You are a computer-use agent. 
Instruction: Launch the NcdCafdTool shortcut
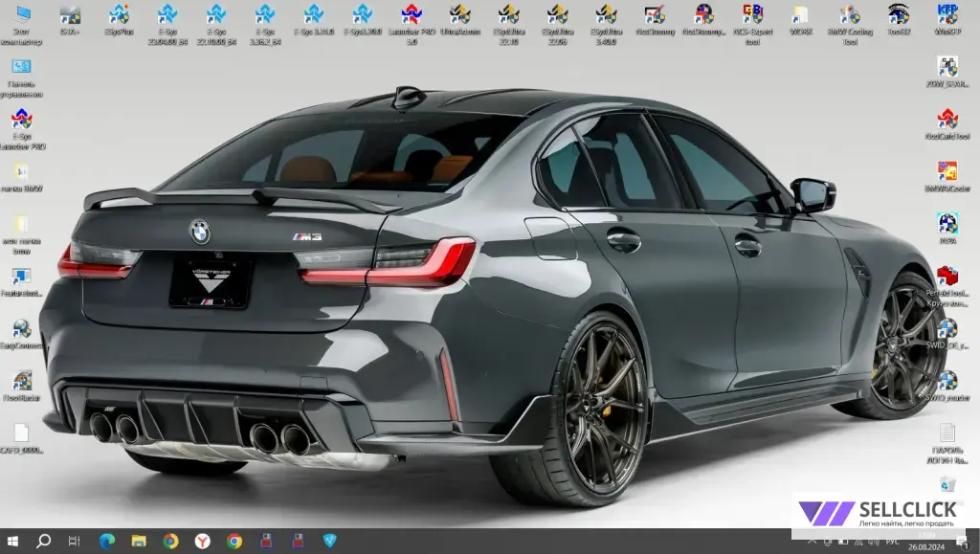(947, 123)
